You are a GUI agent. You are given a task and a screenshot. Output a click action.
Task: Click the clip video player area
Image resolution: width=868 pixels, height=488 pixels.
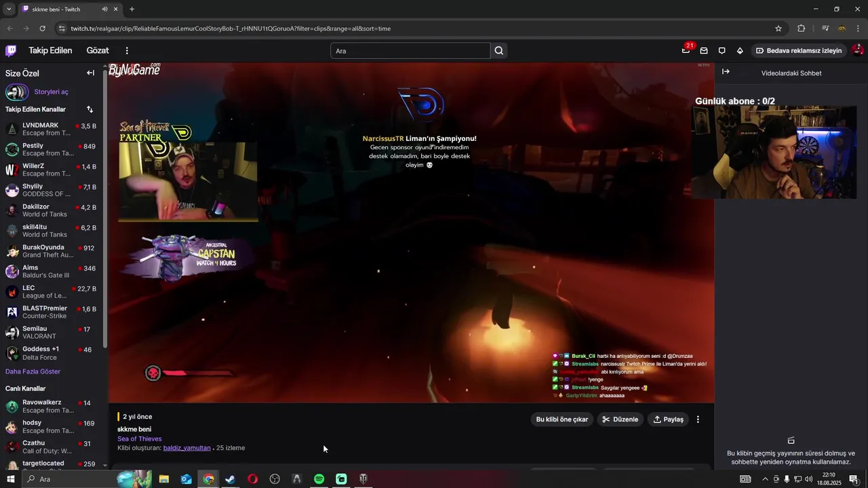tap(411, 232)
